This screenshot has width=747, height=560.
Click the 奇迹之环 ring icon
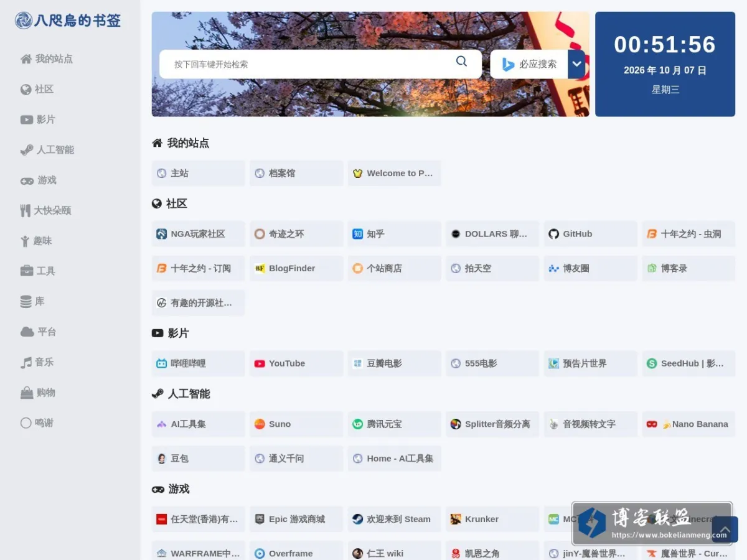pos(260,234)
